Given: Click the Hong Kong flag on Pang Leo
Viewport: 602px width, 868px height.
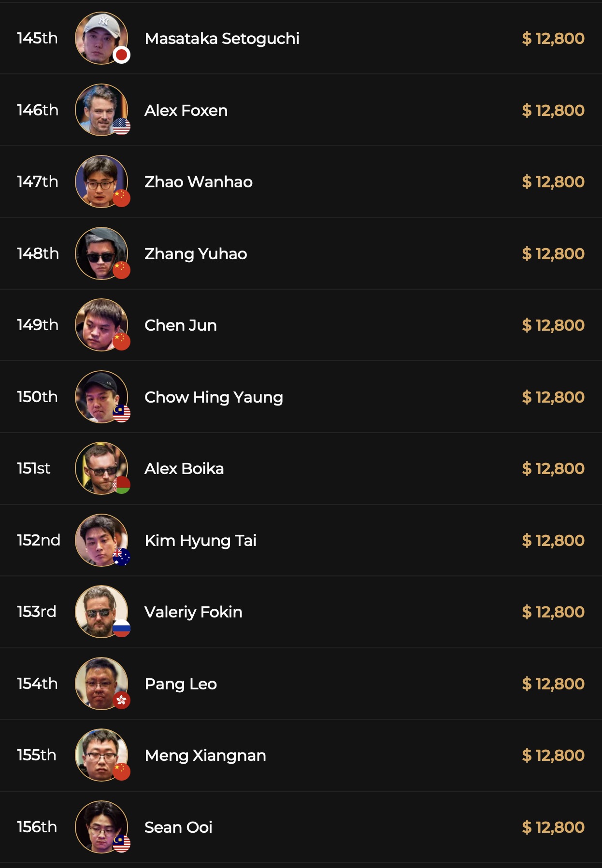Looking at the screenshot, I should pyautogui.click(x=122, y=700).
